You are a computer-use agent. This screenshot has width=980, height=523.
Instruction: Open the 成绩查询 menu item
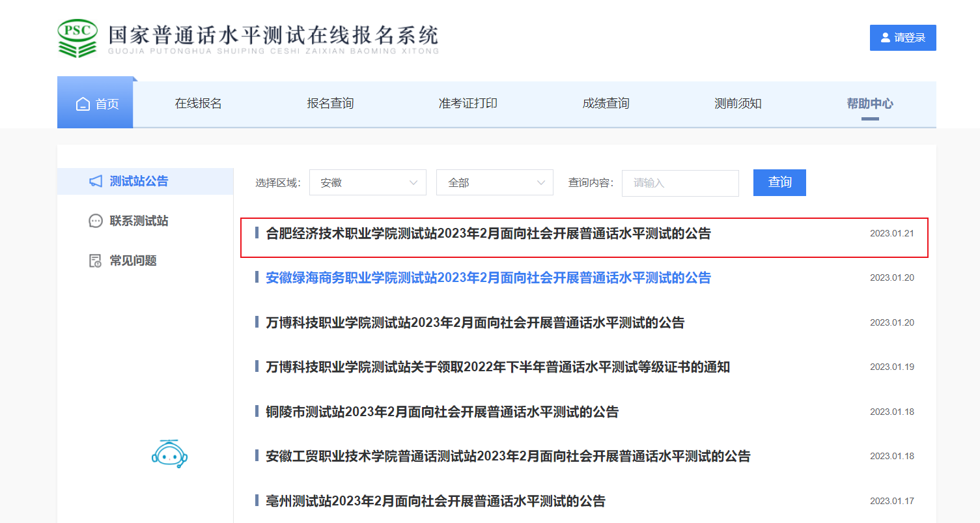(606, 104)
